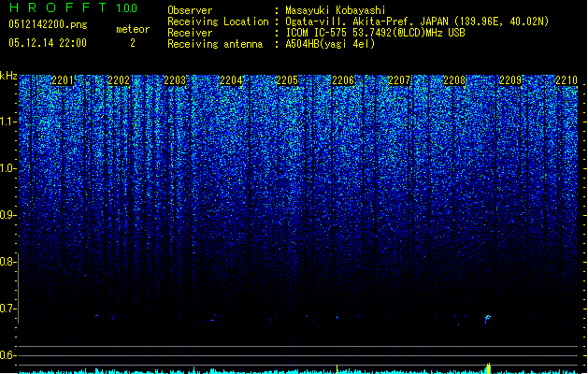Click the 2202 time marker
The width and height of the screenshot is (588, 374).
click(119, 79)
